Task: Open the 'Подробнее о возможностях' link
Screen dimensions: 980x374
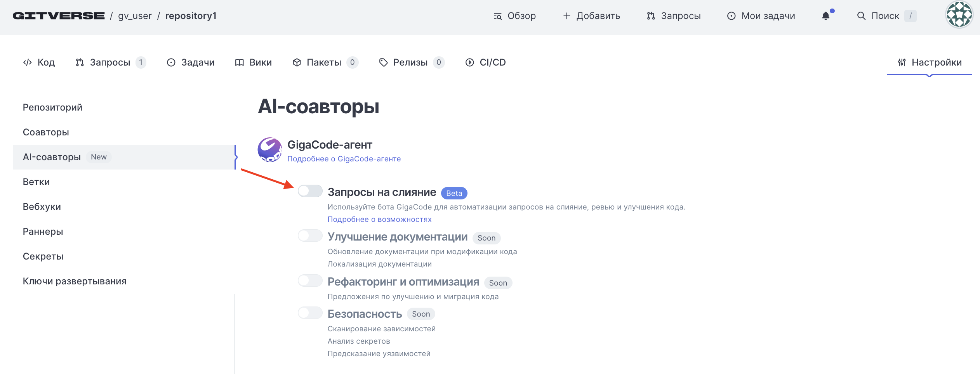Action: point(379,219)
